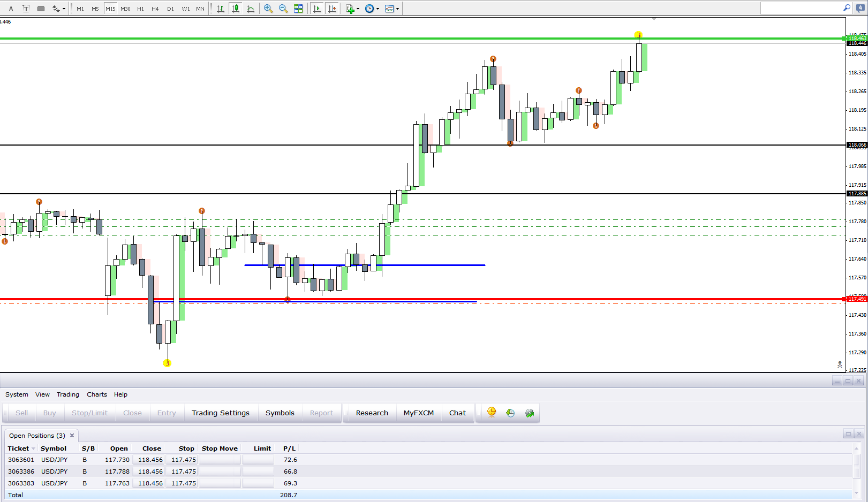The image size is (868, 502).
Task: Select the rectangle drawing tool
Action: point(41,9)
